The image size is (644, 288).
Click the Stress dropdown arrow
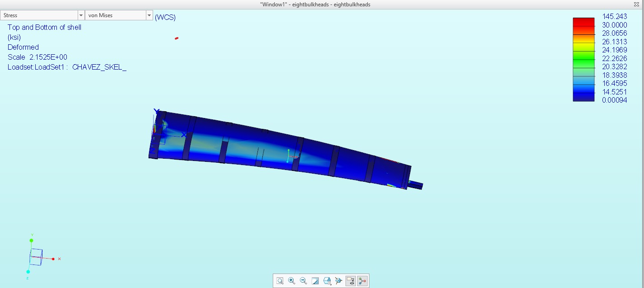coord(81,15)
